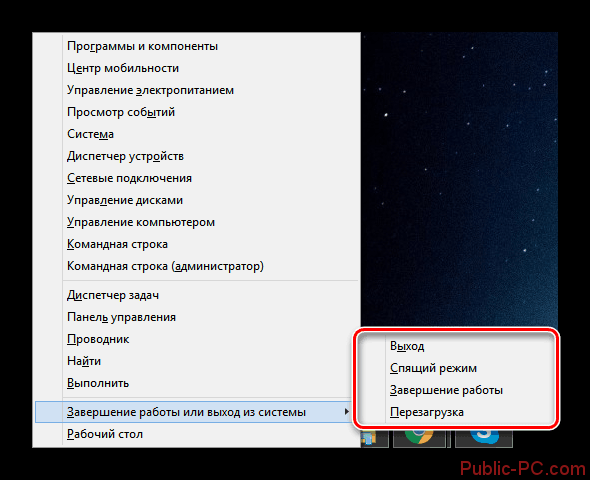Open Диспетчер задач

tap(113, 295)
